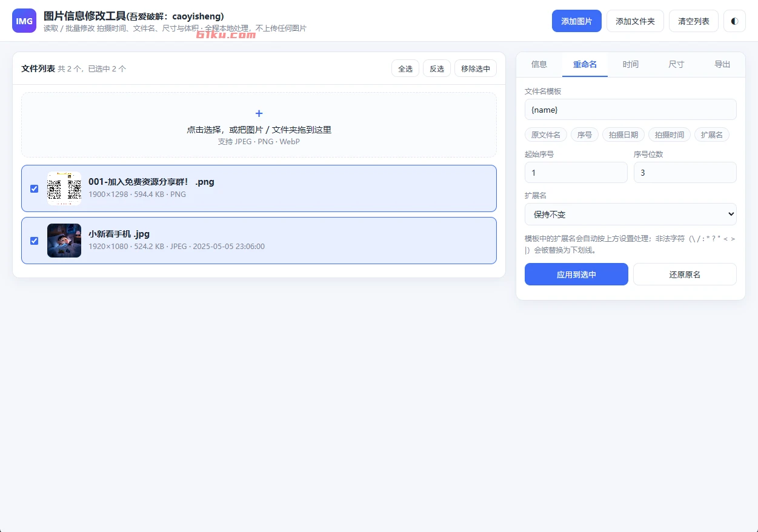Click the 文件名模板 input with {name}
Screen dimensions: 758x532
pos(630,110)
